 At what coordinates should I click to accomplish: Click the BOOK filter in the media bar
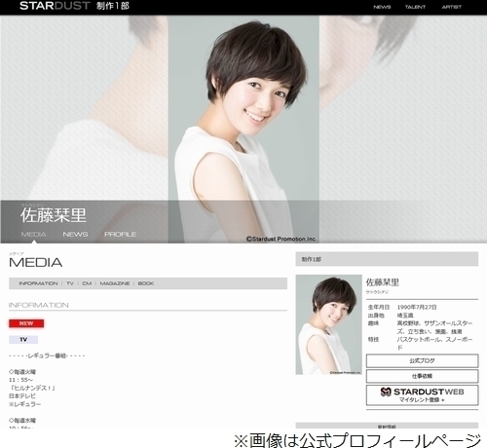146,283
